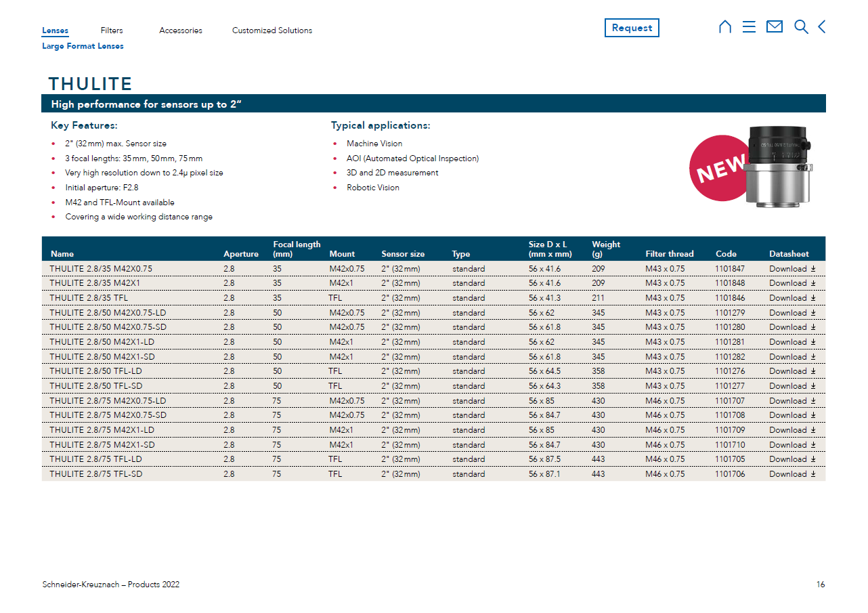Click download arrow icon for code 1101705

813,459
